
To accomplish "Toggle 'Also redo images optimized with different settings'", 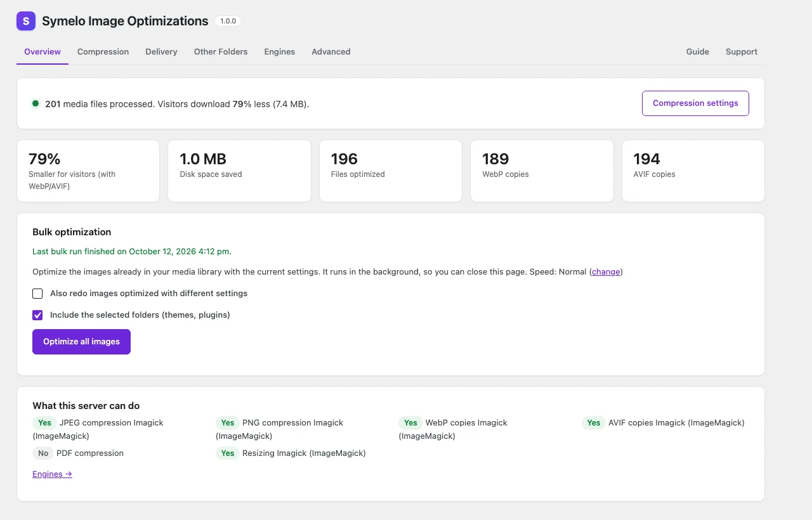I will [37, 294].
